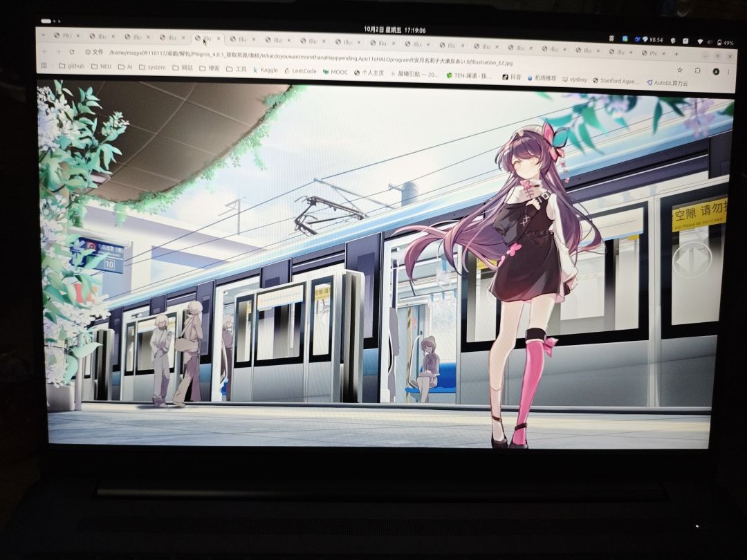Switch to the Phi tab beside new-tab button
Viewport: 747px width, 560px height.
[653, 53]
